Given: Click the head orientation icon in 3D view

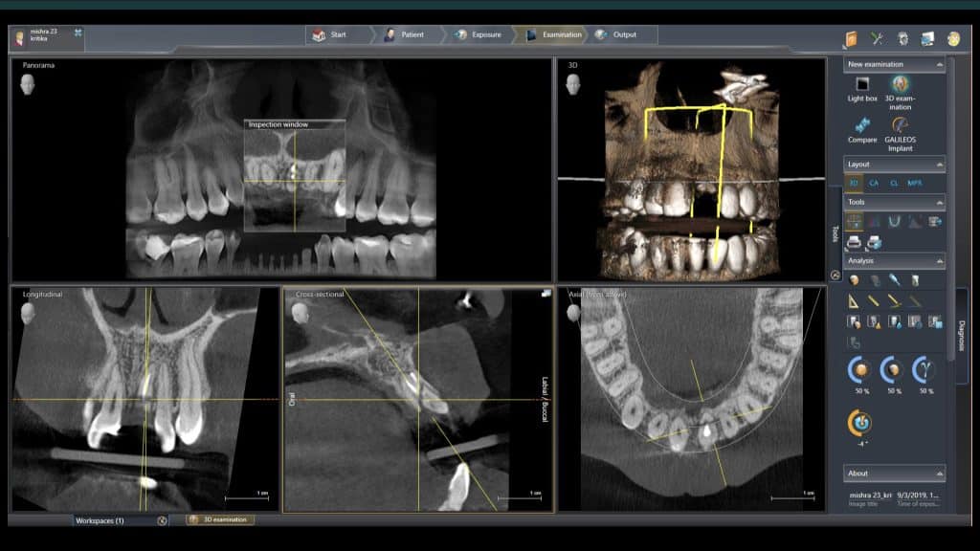Looking at the screenshot, I should tap(574, 83).
